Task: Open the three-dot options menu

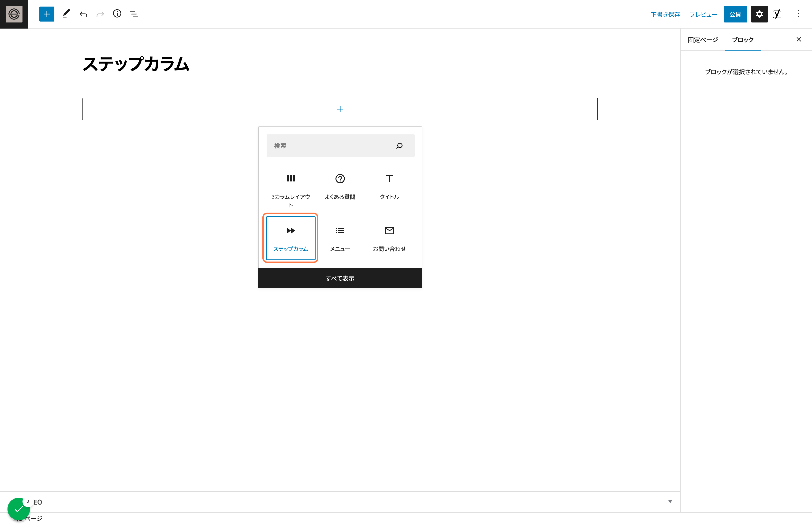Action: tap(799, 14)
